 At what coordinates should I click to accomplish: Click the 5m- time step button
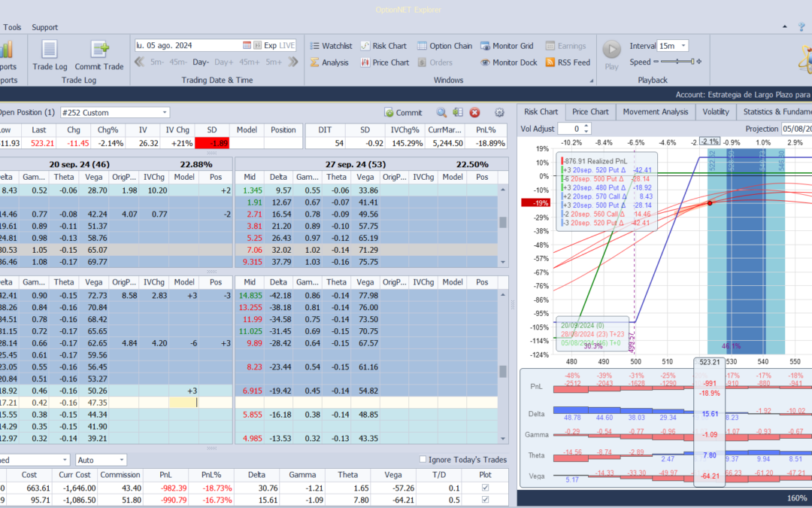(x=157, y=62)
